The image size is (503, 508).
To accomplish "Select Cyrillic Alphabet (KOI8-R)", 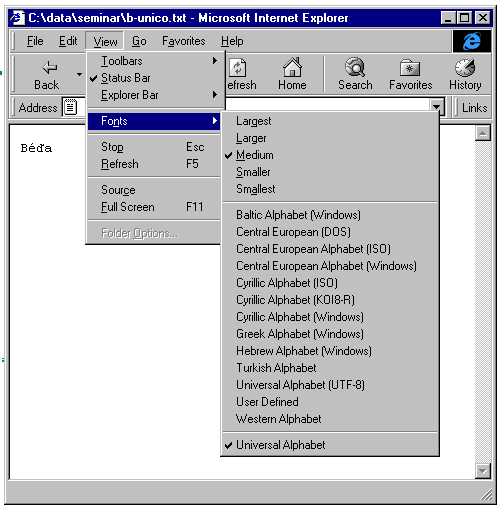I will tap(330, 300).
